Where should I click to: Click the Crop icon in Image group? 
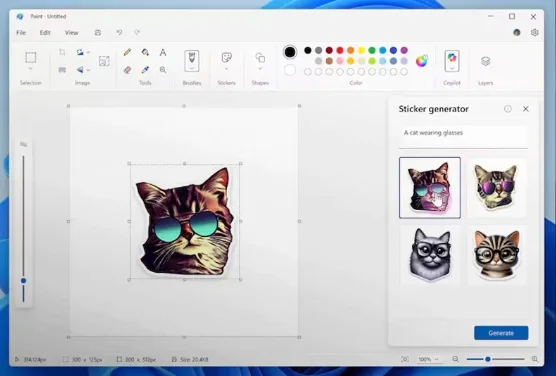[x=62, y=52]
